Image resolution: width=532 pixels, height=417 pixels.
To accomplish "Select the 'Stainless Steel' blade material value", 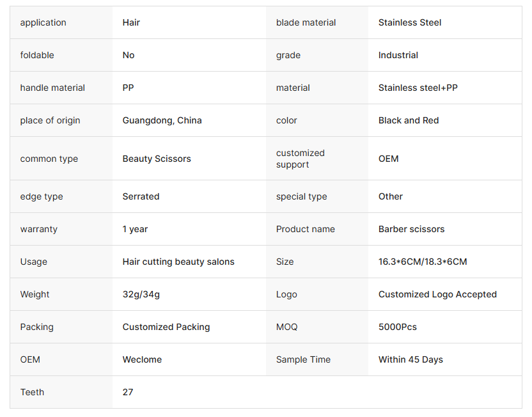I will [409, 22].
